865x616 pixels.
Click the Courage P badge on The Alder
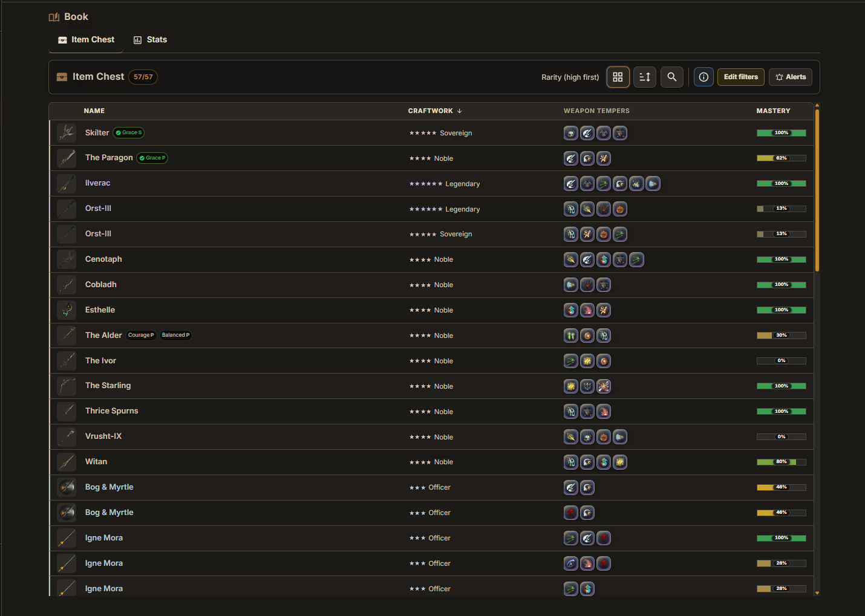pyautogui.click(x=141, y=336)
